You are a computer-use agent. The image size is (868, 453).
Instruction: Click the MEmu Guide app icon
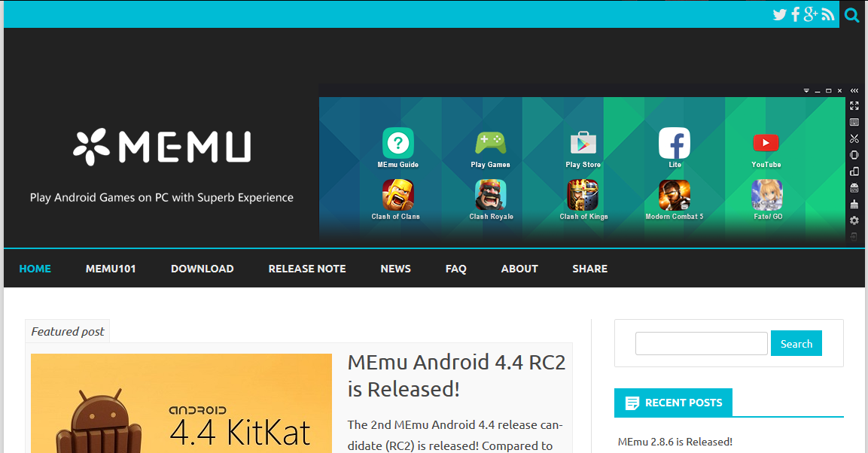coord(398,143)
